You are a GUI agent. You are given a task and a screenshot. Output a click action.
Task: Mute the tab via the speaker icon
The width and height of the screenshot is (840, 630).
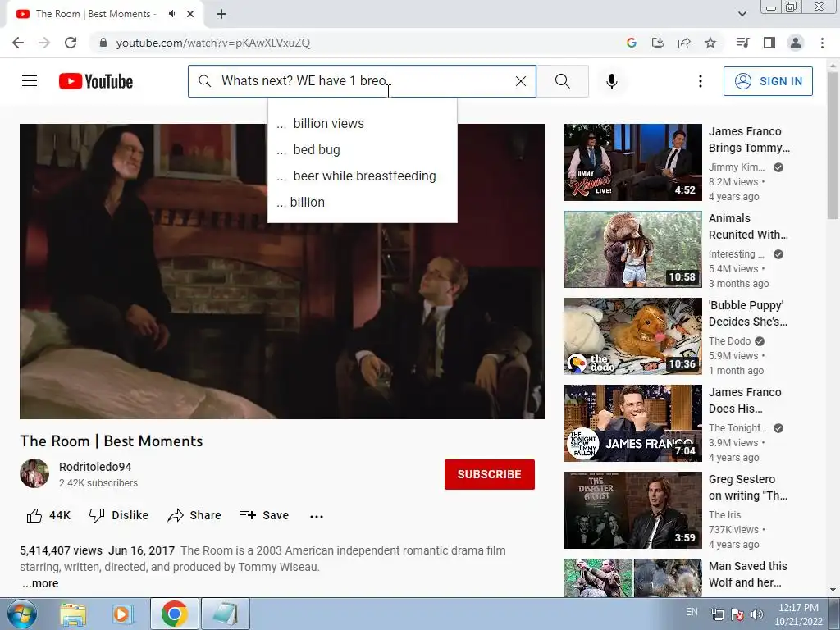[x=172, y=14]
